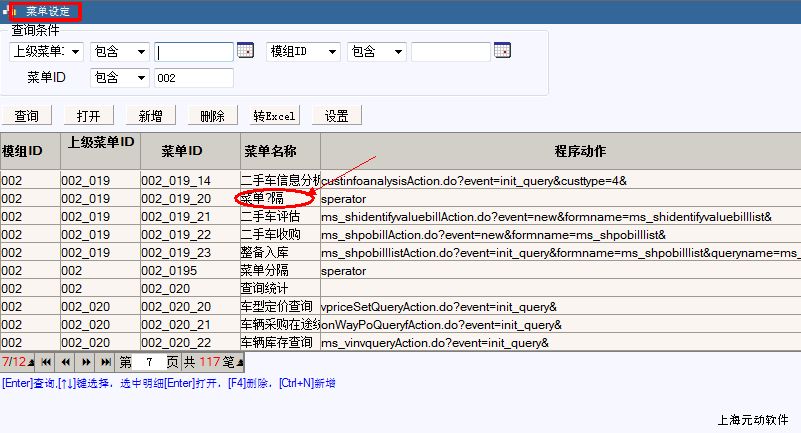The height and width of the screenshot is (433, 801).
Task: Click the 菜单ID input containing 002
Action: (193, 78)
